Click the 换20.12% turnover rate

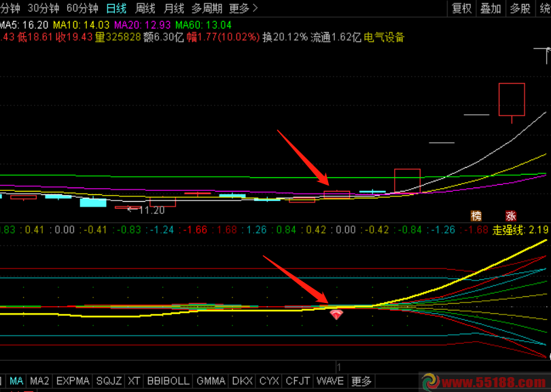tap(285, 37)
